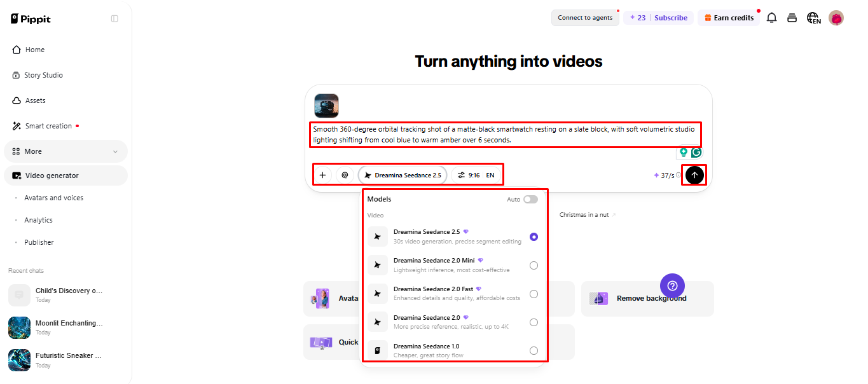The image size is (868, 384).
Task: Click Connect to agents button
Action: [x=585, y=18]
